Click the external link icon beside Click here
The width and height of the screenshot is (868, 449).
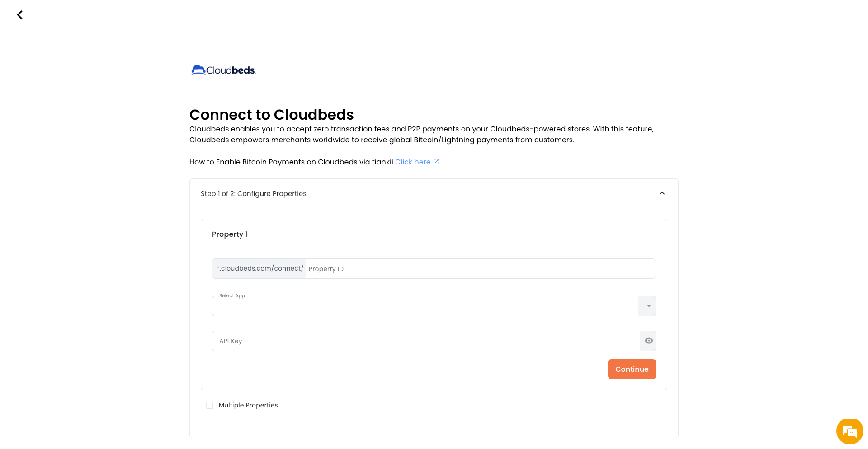436,162
